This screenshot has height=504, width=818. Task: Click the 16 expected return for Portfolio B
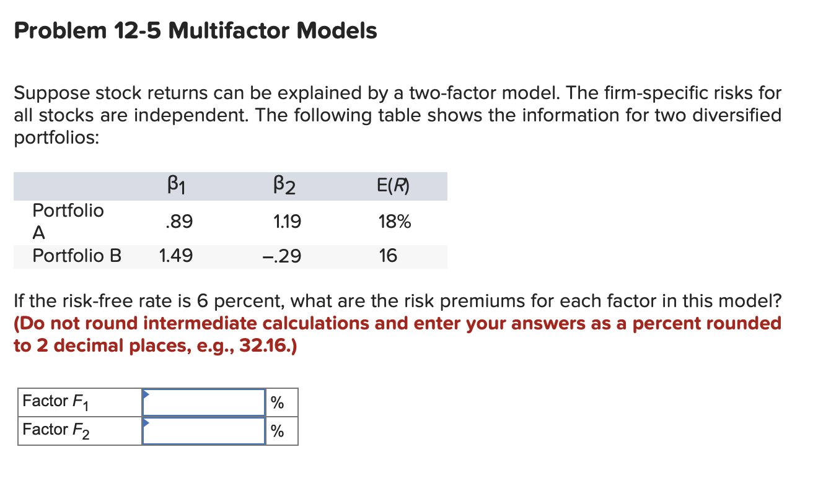point(388,255)
